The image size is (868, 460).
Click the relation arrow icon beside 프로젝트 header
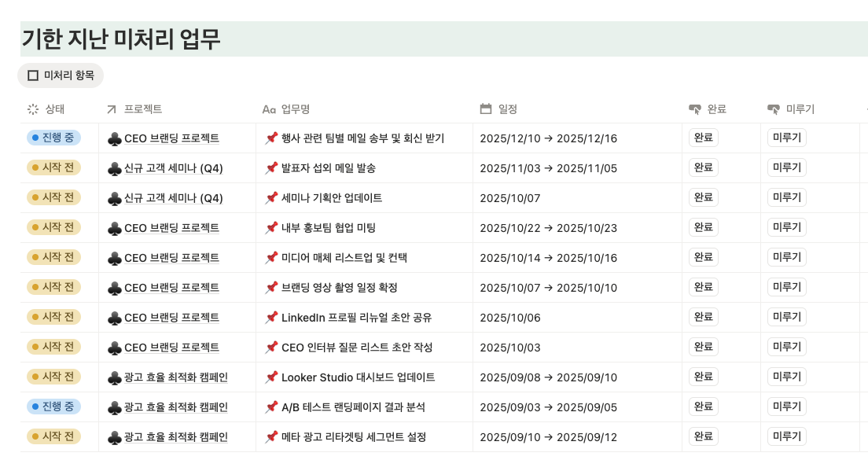(111, 109)
